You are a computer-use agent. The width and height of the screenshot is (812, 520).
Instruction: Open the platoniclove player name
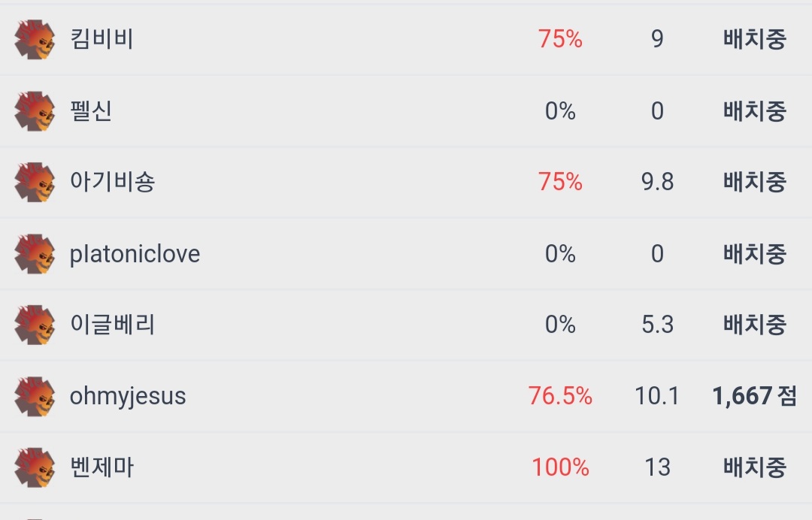tap(135, 254)
